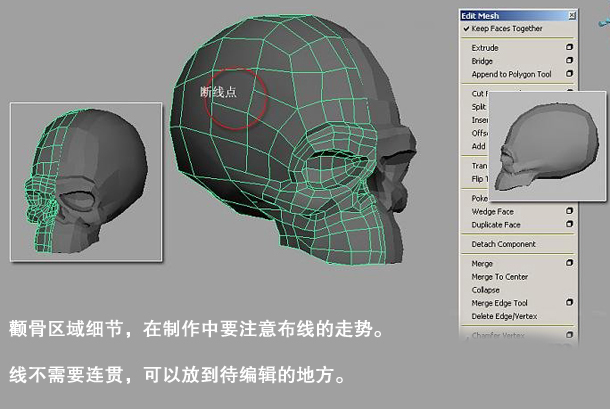Click the 断线点 label on skull
The image size is (610, 409).
point(218,92)
